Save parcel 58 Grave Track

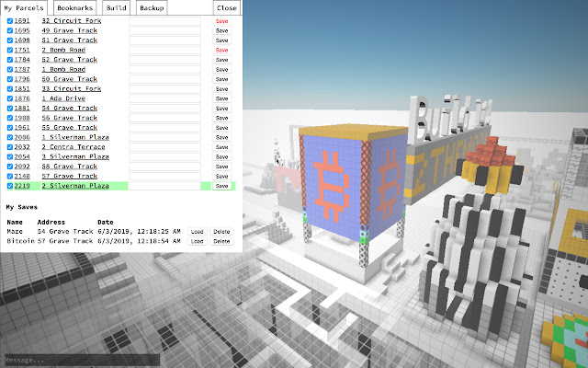pos(221,167)
